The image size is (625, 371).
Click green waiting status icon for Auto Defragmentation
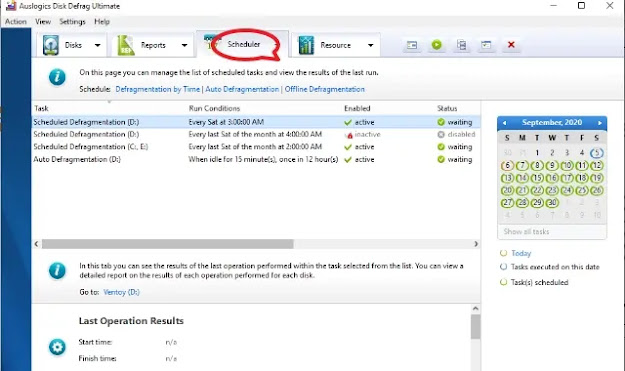click(x=441, y=159)
